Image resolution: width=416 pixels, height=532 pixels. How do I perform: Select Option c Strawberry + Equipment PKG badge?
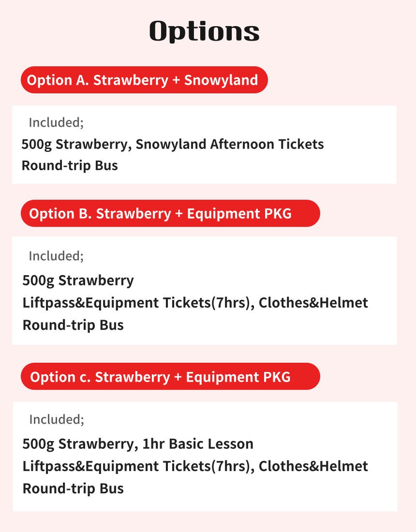[170, 377]
